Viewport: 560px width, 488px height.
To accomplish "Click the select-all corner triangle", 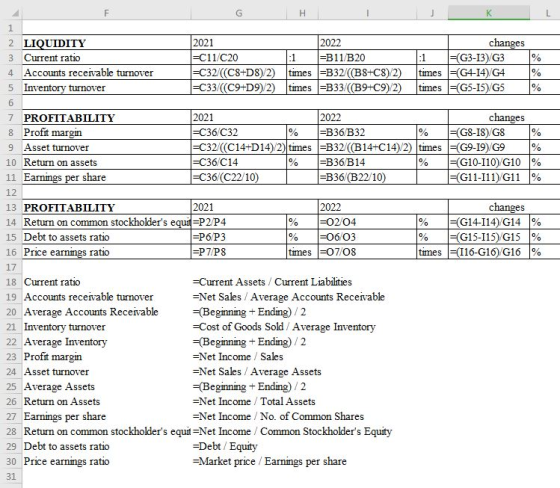I will coord(15,14).
